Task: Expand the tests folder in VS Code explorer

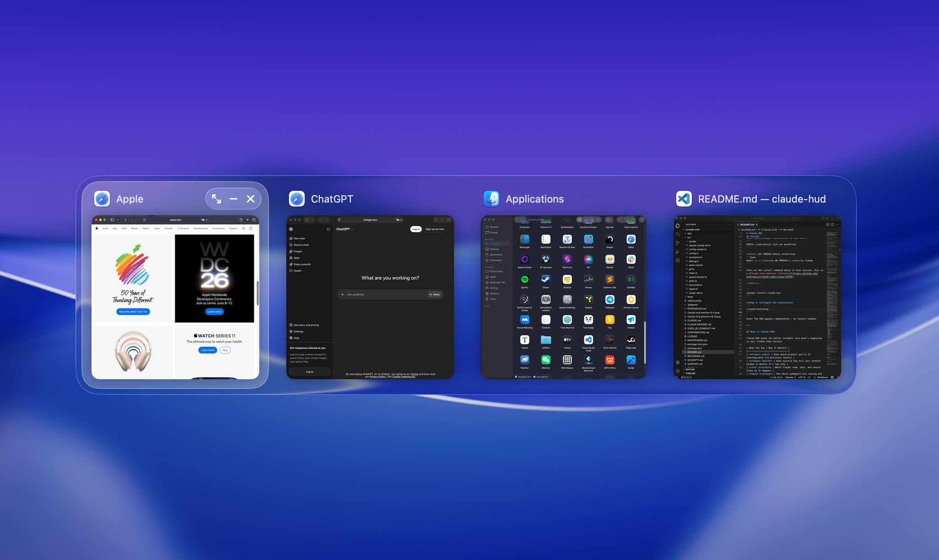Action: (x=689, y=297)
